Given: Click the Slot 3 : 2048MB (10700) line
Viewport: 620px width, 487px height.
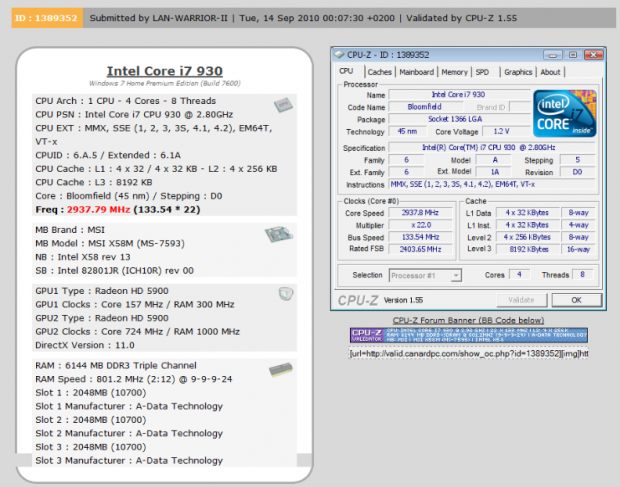Looking at the screenshot, I should (x=91, y=447).
